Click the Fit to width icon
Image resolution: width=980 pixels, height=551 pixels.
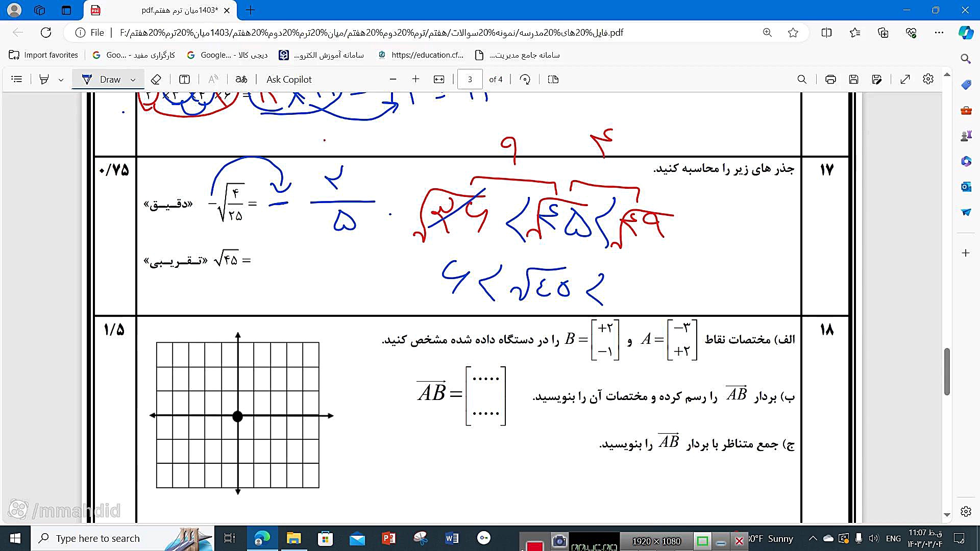click(x=439, y=79)
